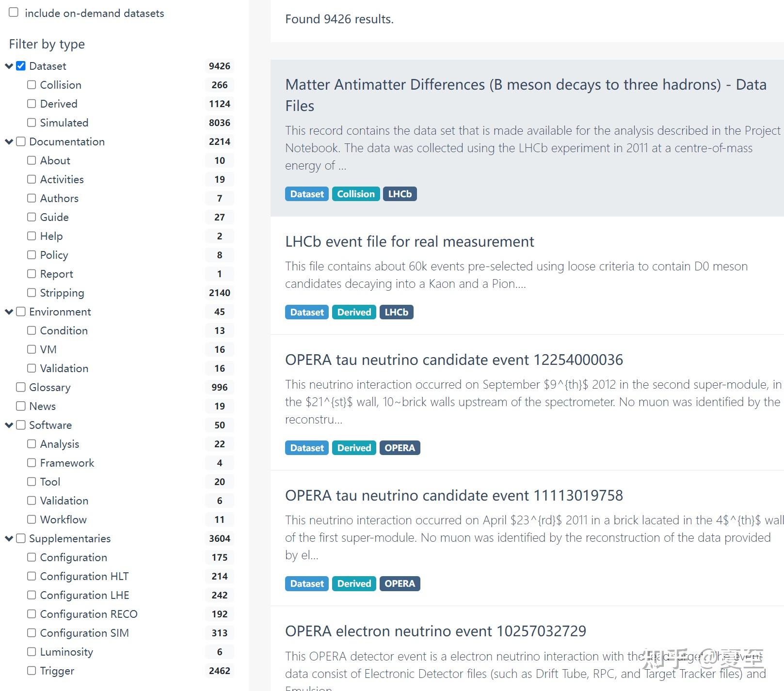The width and height of the screenshot is (784, 691).
Task: Check the Configuration HLT checkbox
Action: pos(32,576)
